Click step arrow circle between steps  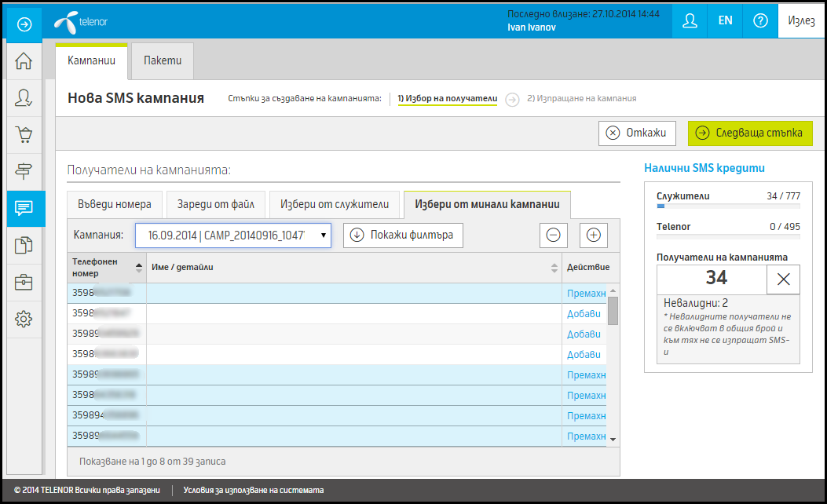(512, 99)
